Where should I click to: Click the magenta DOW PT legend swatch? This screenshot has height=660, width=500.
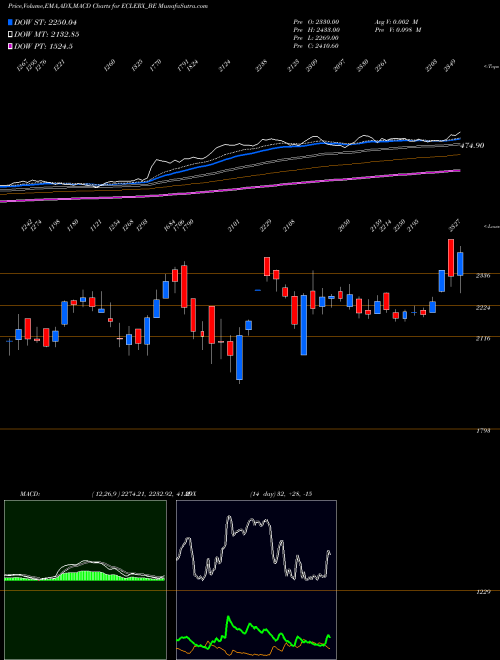pos(11,46)
